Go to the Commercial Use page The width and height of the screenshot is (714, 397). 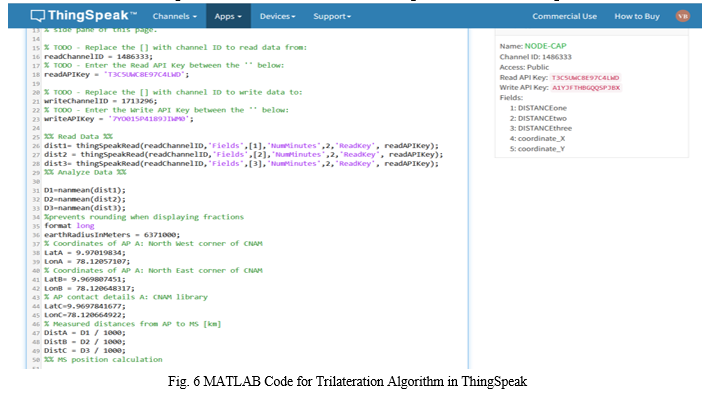tap(564, 16)
